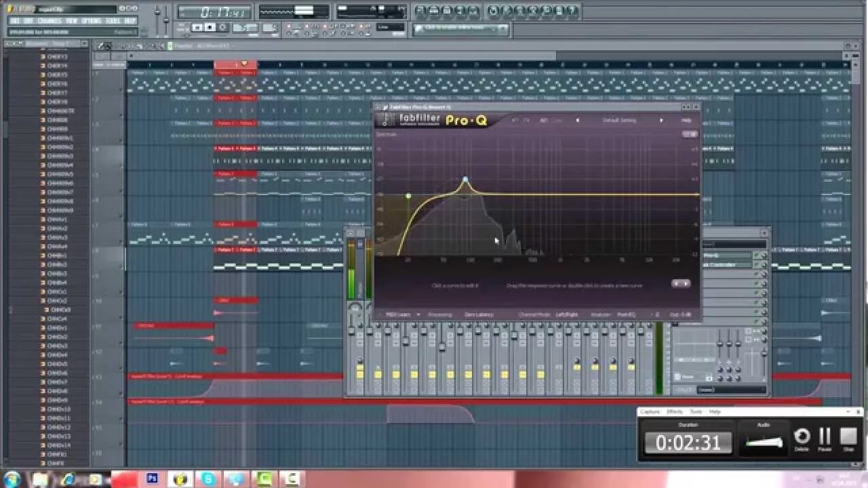Show the Step Sequencer via shortcut icon

(435, 11)
